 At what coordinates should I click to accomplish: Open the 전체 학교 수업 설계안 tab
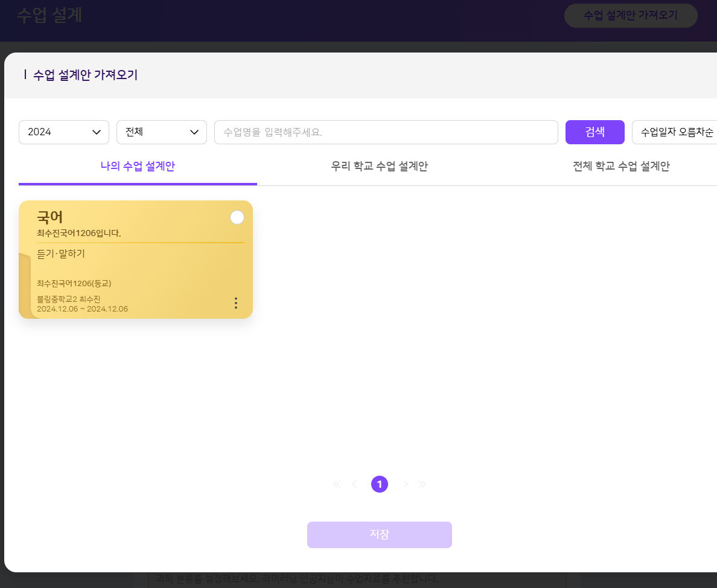[621, 167]
